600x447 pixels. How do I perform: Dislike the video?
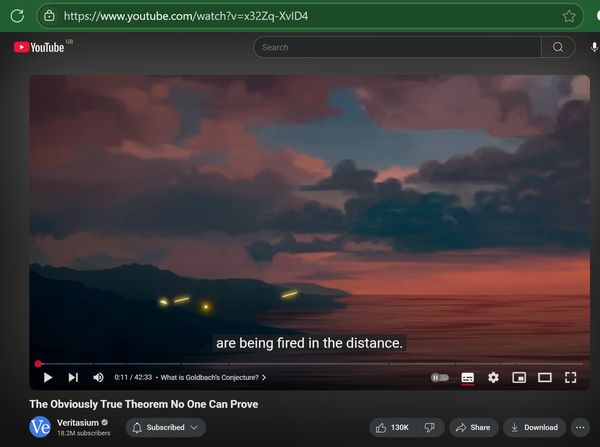[430, 427]
